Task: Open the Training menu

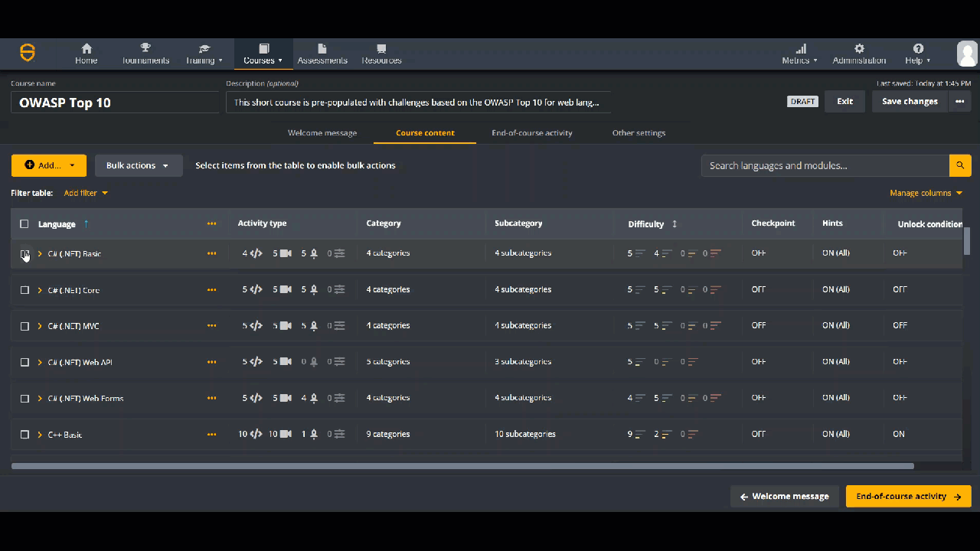Action: click(204, 54)
